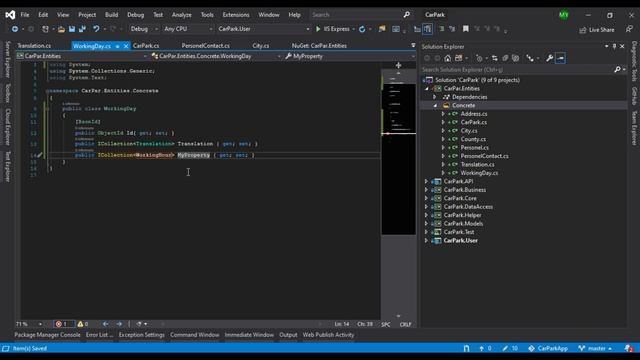640x360 pixels.
Task: Click the Navigate Backward toolbar icon
Action: point(15,29)
